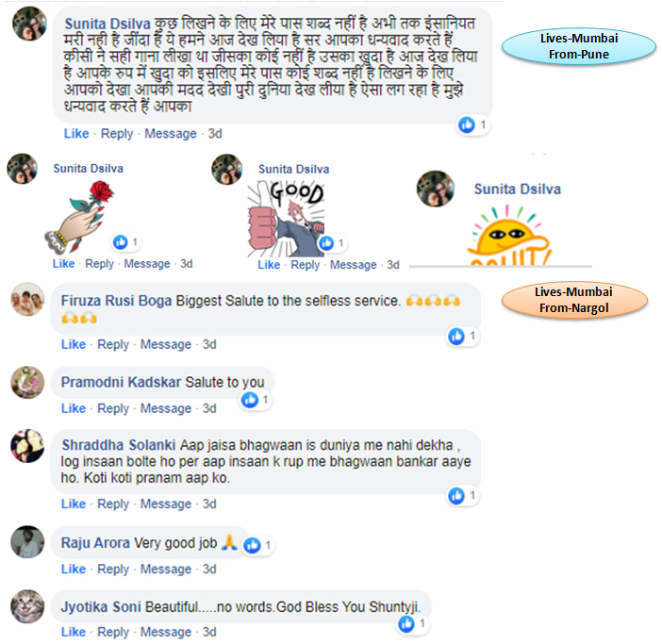Click the thumbs-up reaction on the rose sticker
This screenshot has height=644, width=662.
tap(121, 242)
